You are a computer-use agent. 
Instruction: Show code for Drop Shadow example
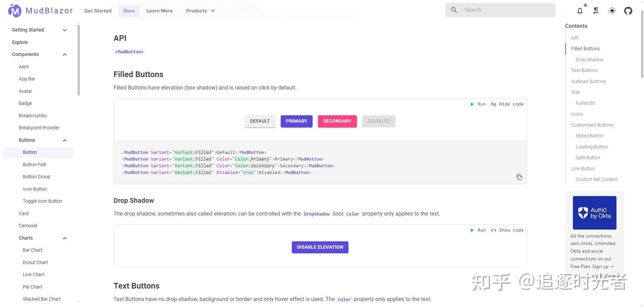click(507, 230)
